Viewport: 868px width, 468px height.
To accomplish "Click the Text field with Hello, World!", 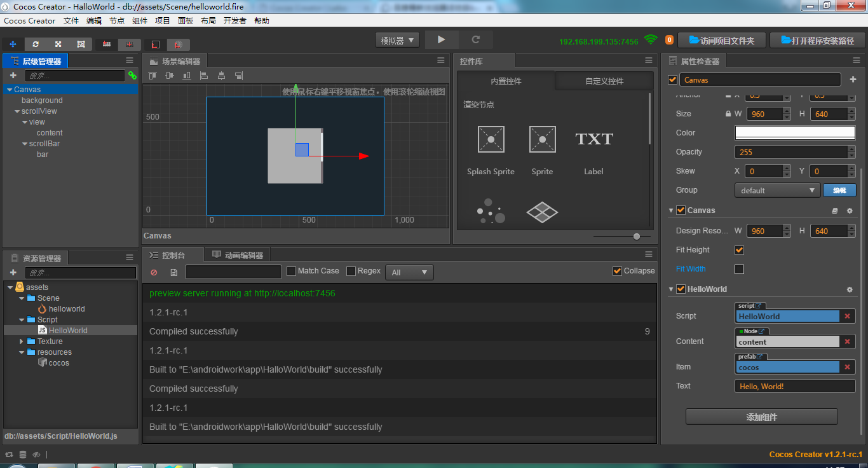I will pyautogui.click(x=795, y=386).
